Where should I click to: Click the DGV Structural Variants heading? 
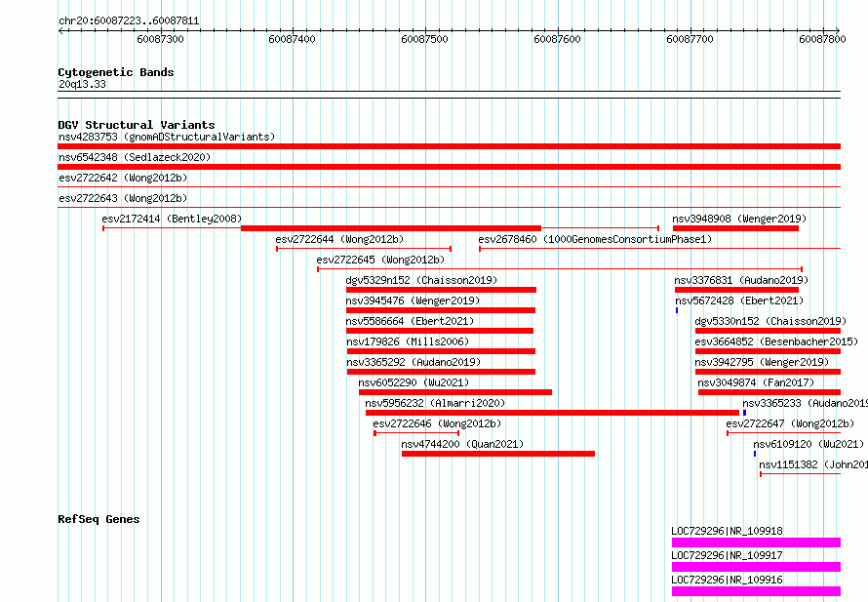pos(137,125)
